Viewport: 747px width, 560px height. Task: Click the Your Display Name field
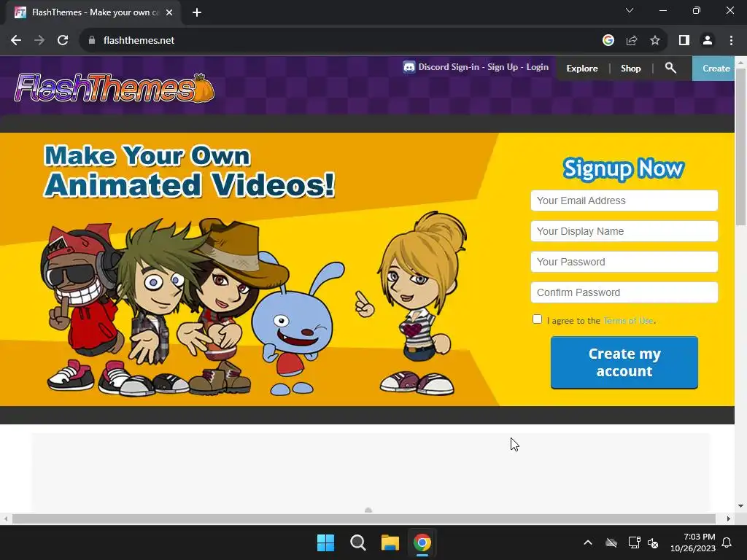pos(624,231)
